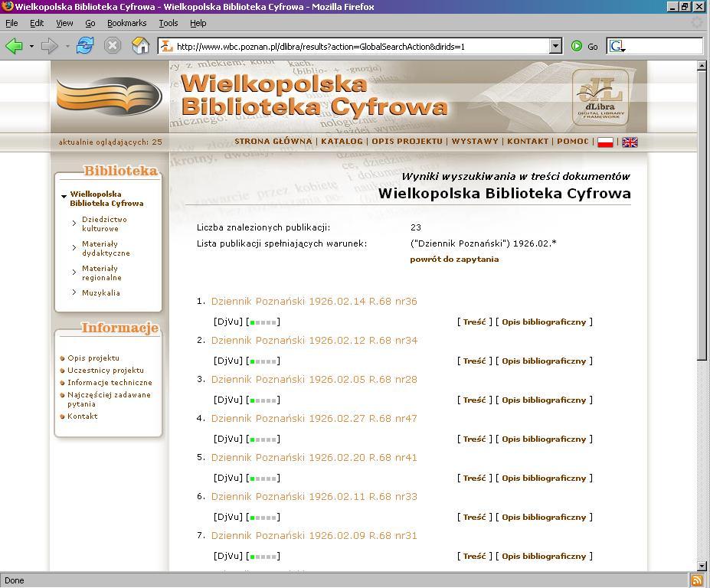Open Dziennik Poznański 1926.02.27 nr47 result
This screenshot has width=710, height=588.
[314, 418]
